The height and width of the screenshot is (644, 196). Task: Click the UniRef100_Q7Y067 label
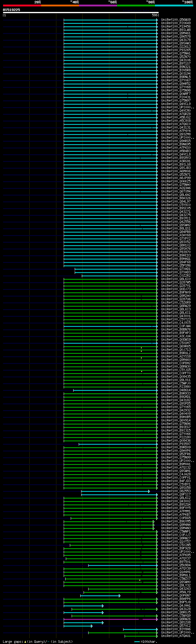click(x=176, y=80)
